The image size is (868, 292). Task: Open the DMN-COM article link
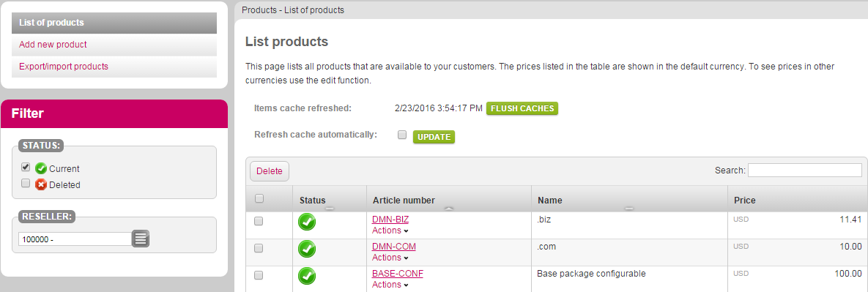(x=393, y=247)
